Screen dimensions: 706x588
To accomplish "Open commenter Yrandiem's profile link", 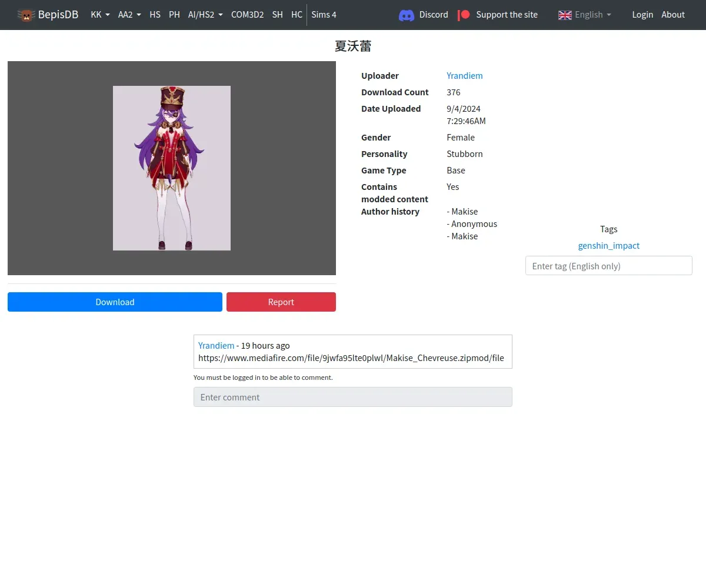I will [x=216, y=345].
